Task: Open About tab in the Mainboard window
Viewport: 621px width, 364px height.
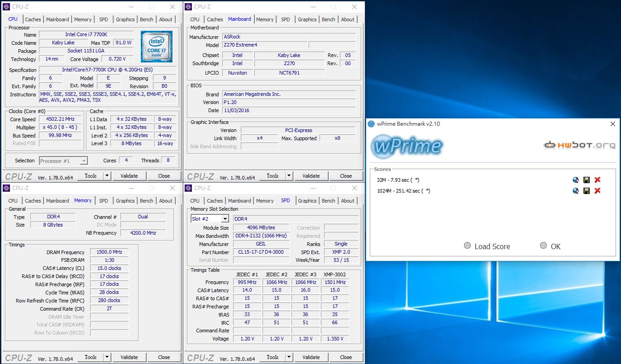Action: (x=348, y=19)
